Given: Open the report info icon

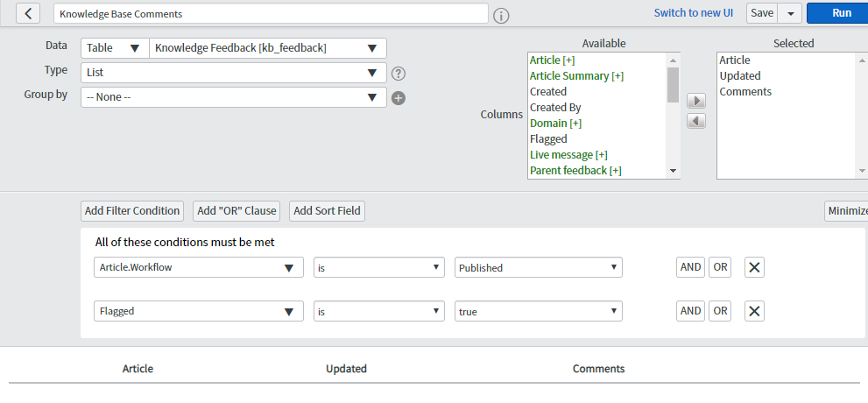Looking at the screenshot, I should point(501,16).
